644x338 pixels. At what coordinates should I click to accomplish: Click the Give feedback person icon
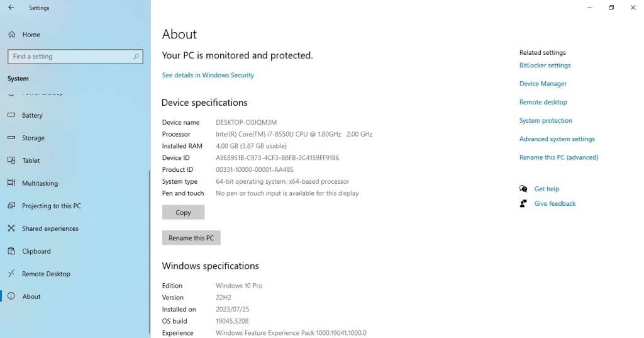click(x=523, y=203)
